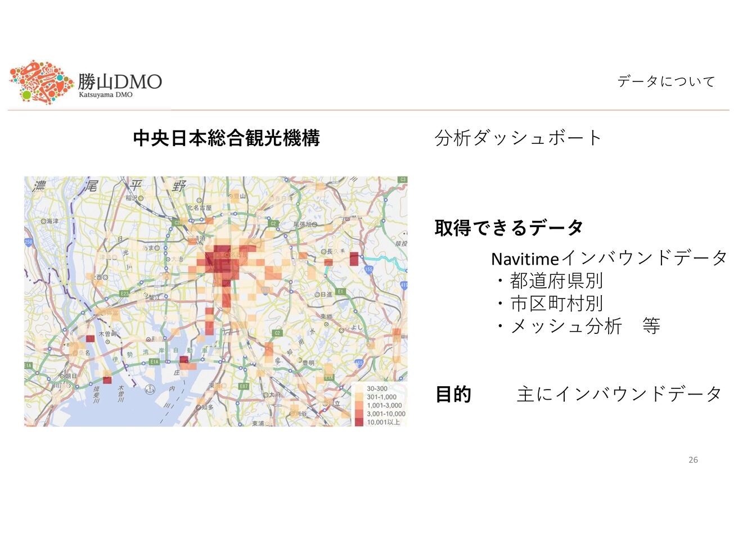756x534 pixels.
Task: Click the 'Navitimeインバウンドデータ' line
Action: coord(609,258)
